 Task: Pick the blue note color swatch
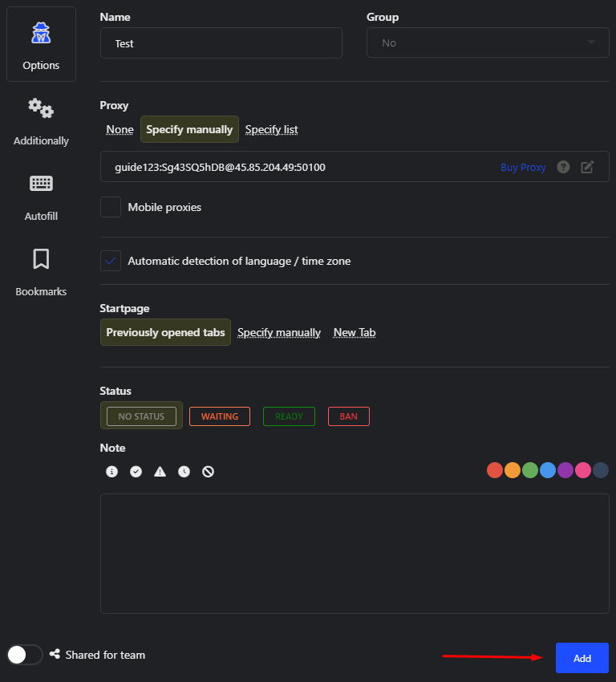548,470
